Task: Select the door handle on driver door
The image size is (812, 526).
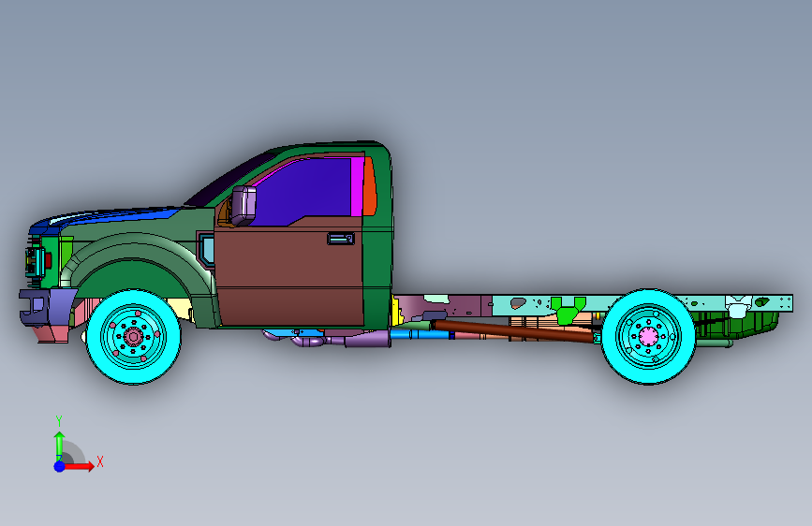Action: coord(341,239)
